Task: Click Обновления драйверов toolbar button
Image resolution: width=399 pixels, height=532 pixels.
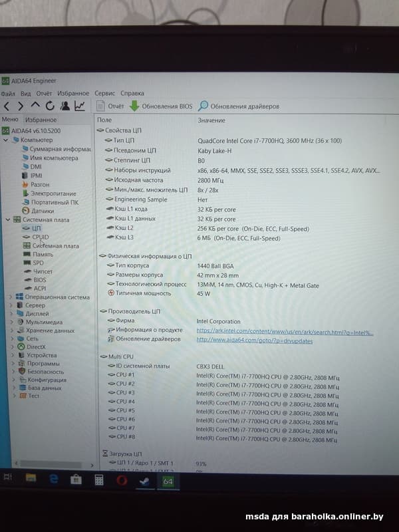Action: [239, 106]
